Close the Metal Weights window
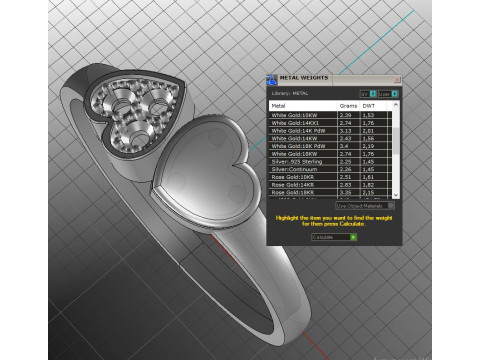This screenshot has width=480, height=360. tap(397, 80)
